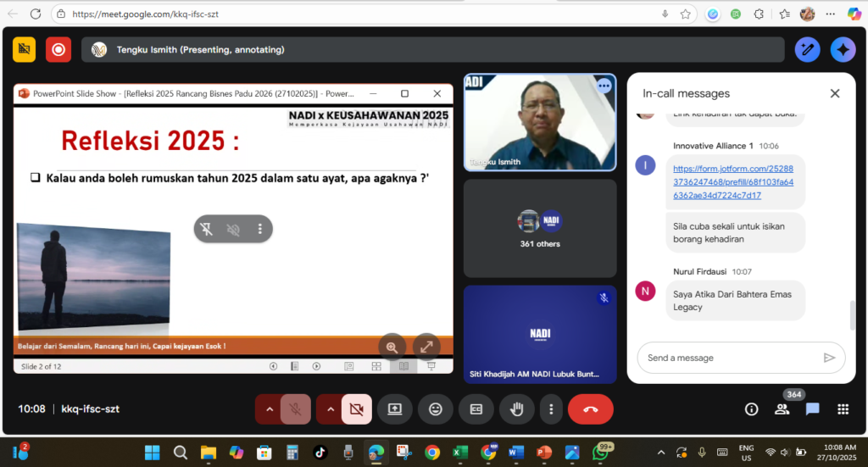Turn on closed captions

[x=476, y=409]
